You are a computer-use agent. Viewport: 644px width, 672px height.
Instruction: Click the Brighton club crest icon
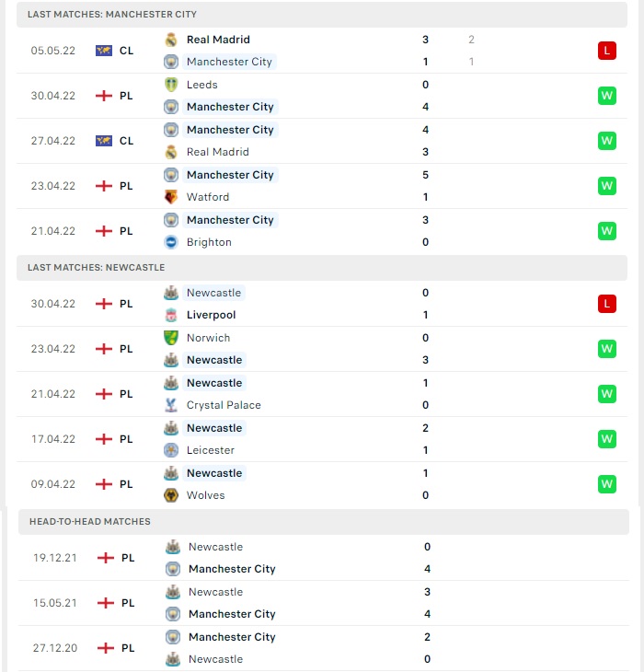tap(171, 242)
